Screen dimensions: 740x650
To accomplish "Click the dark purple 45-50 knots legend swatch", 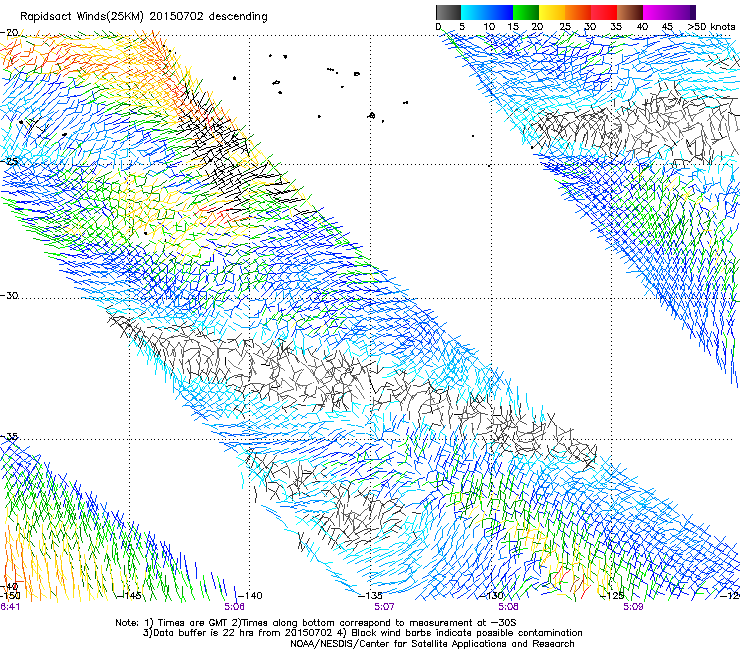I will click(x=682, y=12).
